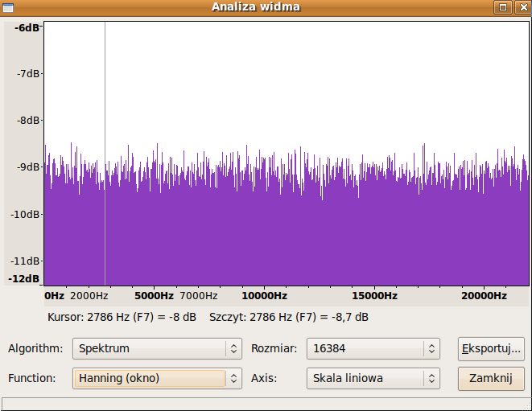Click the 10000Hz frequency axis label

tap(264, 296)
